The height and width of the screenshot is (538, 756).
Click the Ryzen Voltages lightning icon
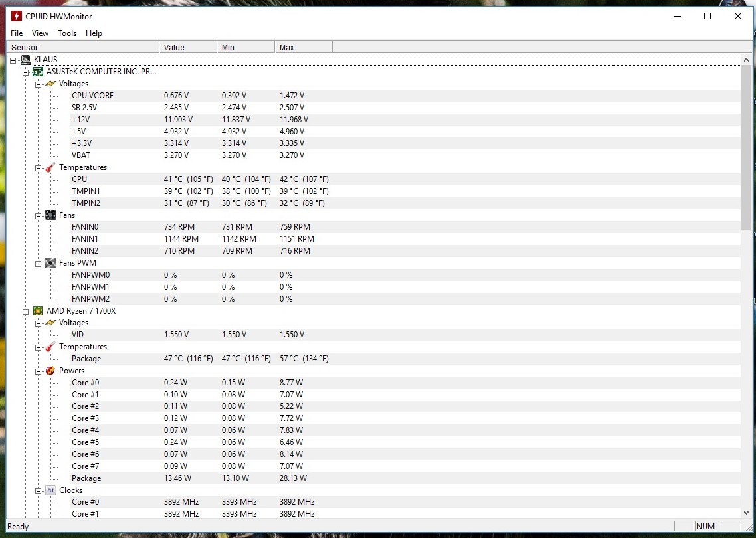click(50, 323)
